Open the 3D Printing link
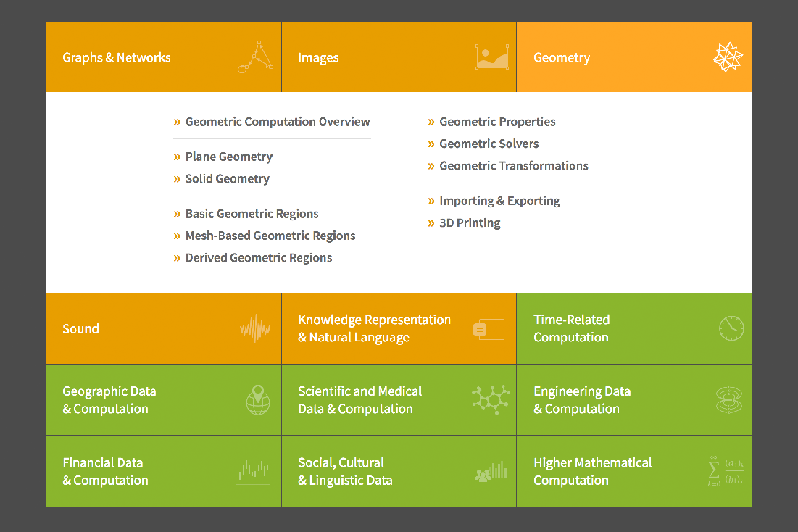Screen dimensions: 798x532 click(x=470, y=223)
